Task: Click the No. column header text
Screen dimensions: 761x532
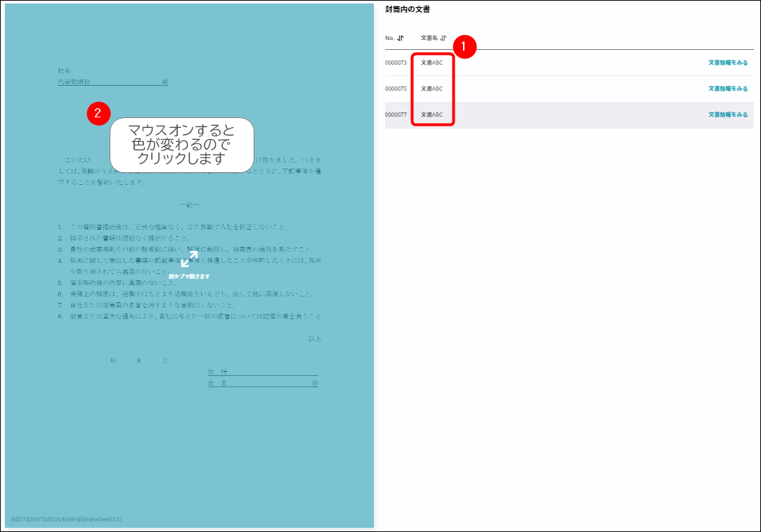Action: (390, 38)
